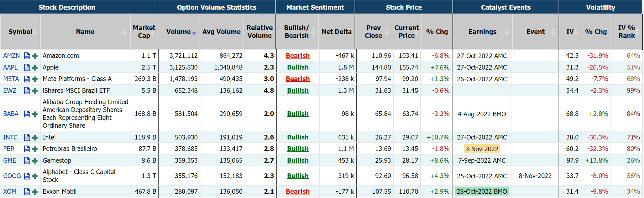644x198 pixels.
Task: Add GOOG using the green plus icon
Action: (35, 176)
